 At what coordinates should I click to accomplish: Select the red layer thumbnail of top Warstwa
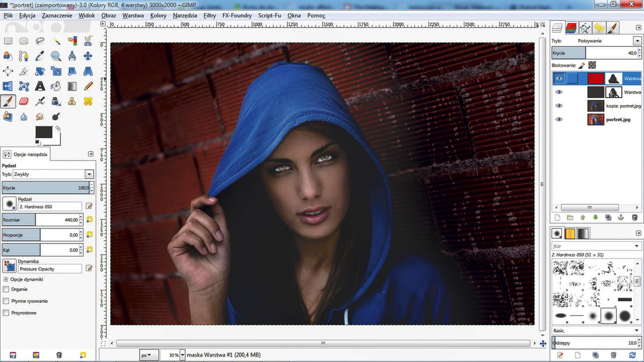pos(596,78)
